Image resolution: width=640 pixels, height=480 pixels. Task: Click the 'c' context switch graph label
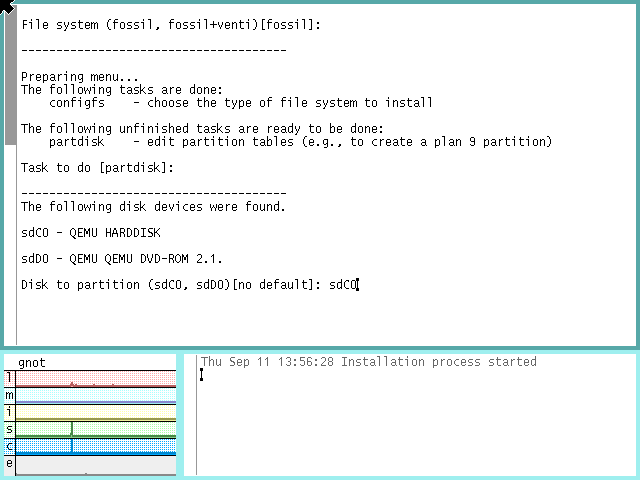(x=10, y=446)
